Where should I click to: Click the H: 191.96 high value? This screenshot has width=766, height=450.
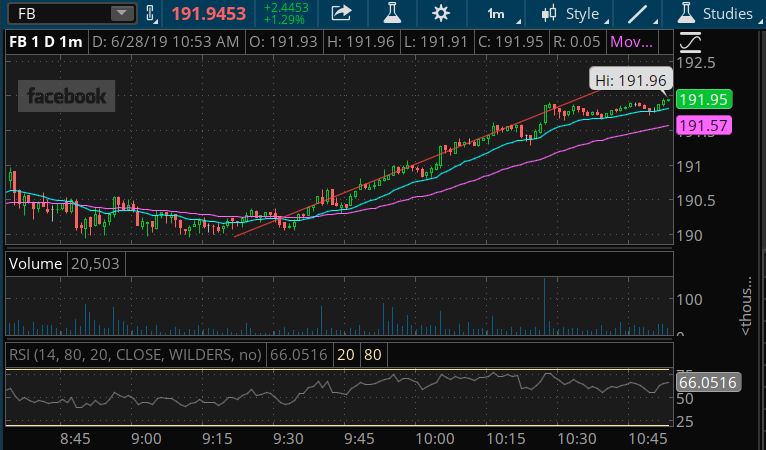coord(361,42)
